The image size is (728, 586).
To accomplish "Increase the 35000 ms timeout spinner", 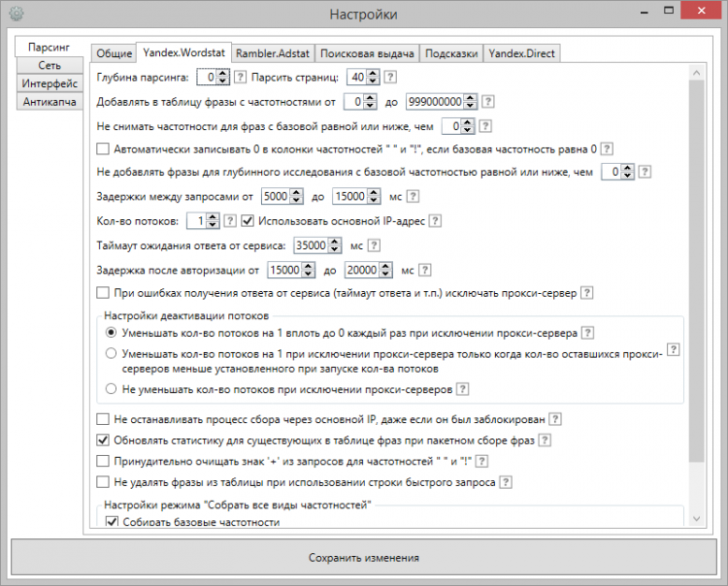I will coord(334,242).
